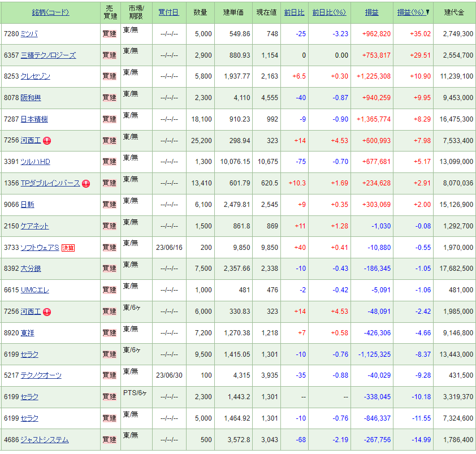Click the 建代金 column header
Image resolution: width=476 pixels, height=454 pixels.
(454, 12)
